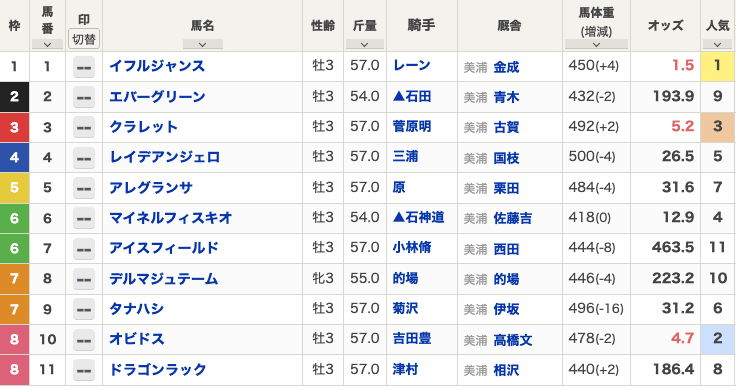This screenshot has height=386, width=736.
Task: Toggle the mark button for タナハシ
Action: tap(84, 309)
